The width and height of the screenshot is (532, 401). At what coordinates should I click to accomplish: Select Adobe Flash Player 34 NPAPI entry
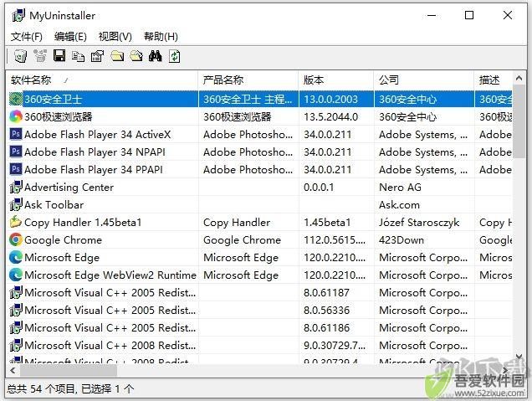coord(95,152)
